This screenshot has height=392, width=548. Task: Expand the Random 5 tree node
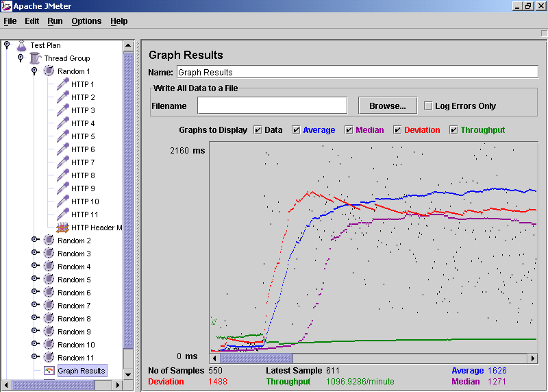pos(35,279)
